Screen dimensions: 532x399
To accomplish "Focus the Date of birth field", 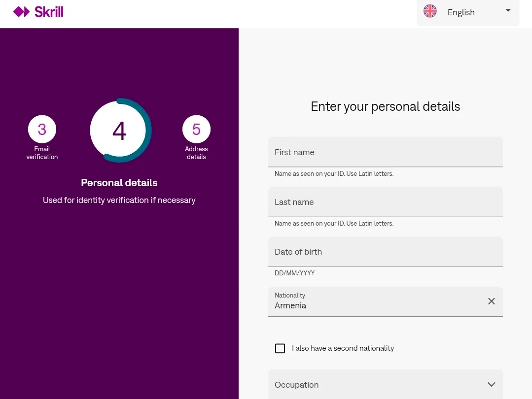I will 386,252.
